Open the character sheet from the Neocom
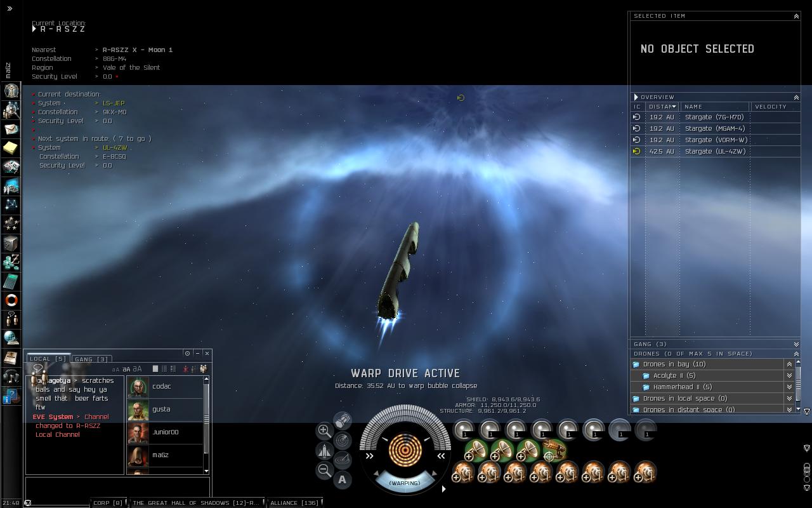 pyautogui.click(x=11, y=91)
